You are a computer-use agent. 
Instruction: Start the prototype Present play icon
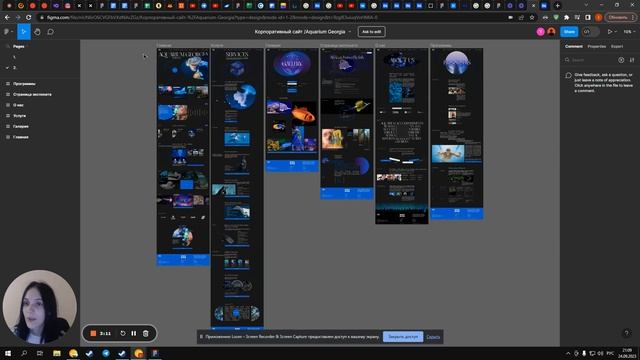[x=610, y=31]
